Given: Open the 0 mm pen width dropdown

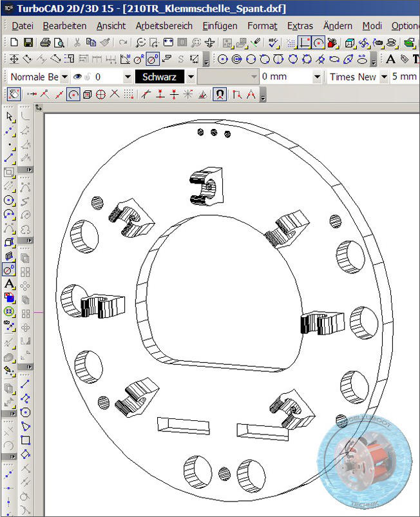Looking at the screenshot, I should pos(317,77).
